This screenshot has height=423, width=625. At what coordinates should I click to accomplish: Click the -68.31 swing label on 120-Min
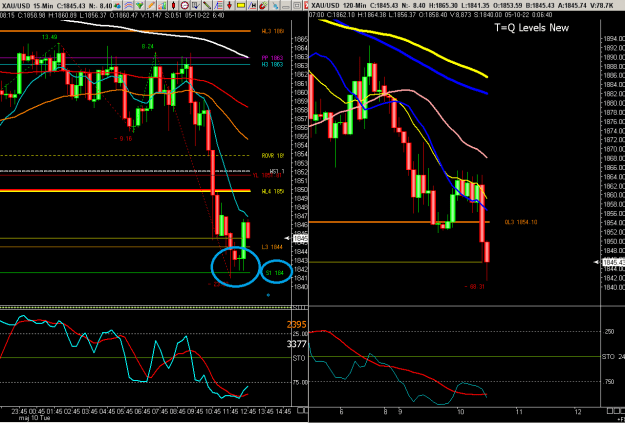[x=475, y=286]
